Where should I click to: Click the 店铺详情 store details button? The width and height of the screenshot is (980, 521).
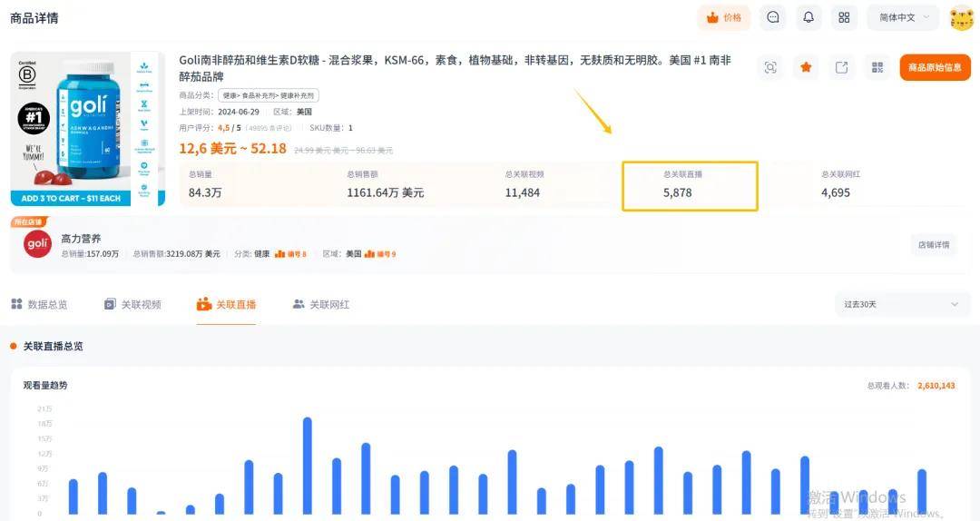[x=933, y=244]
